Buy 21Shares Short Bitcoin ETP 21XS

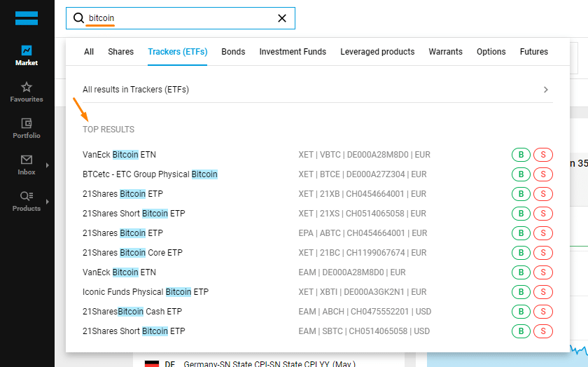point(521,213)
